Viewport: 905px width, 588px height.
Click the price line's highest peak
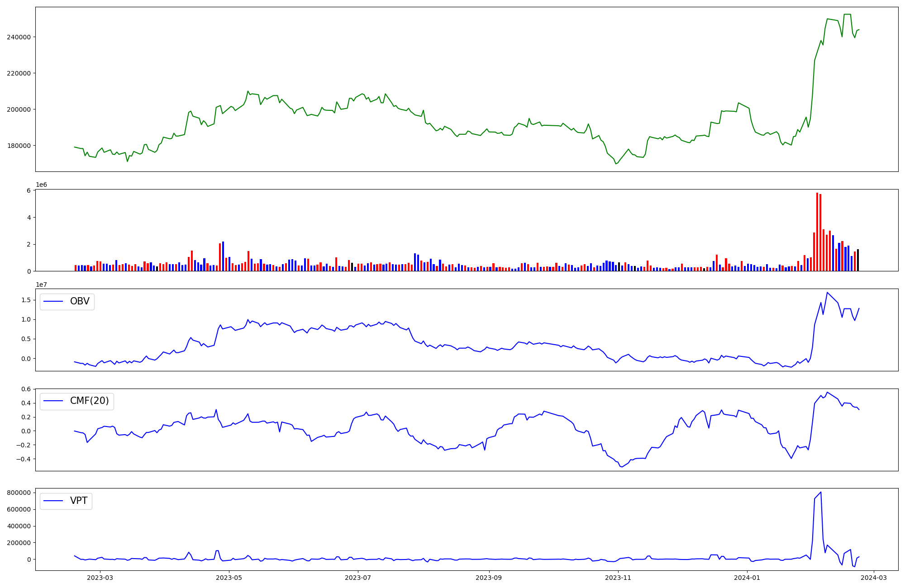point(847,14)
